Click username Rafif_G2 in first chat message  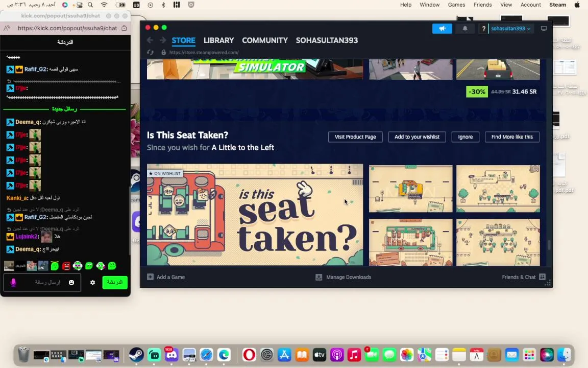(x=36, y=69)
